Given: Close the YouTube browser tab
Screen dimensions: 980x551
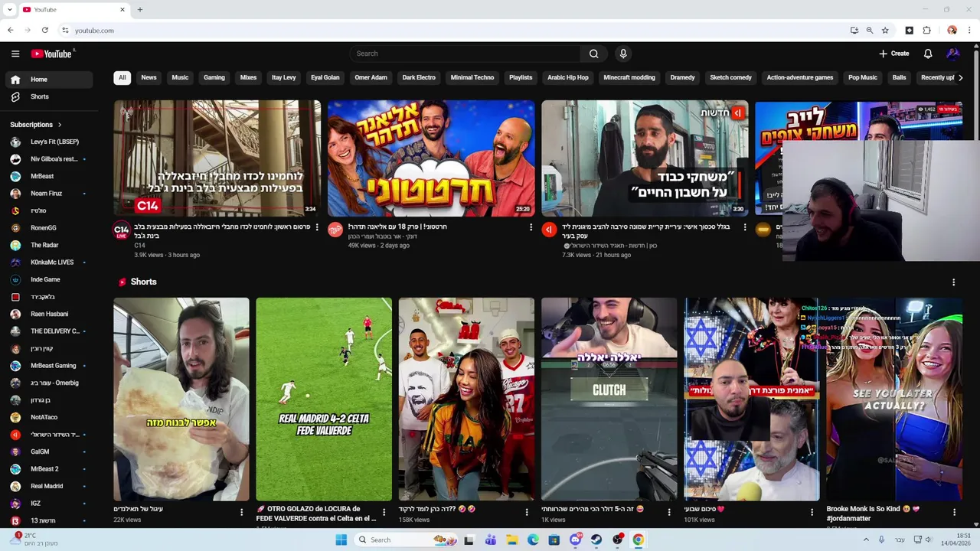Looking at the screenshot, I should (x=122, y=9).
